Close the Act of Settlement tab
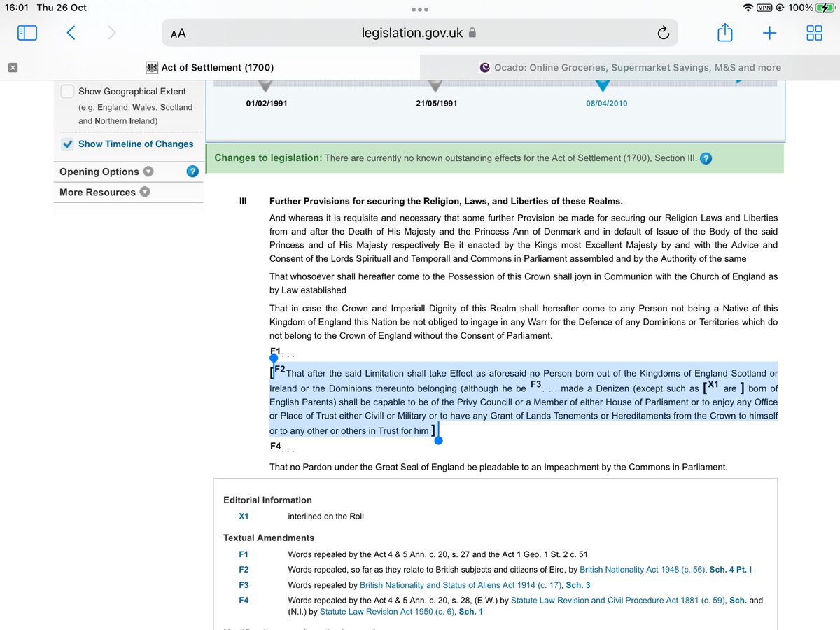Viewport: 840px width, 630px height. 13,68
